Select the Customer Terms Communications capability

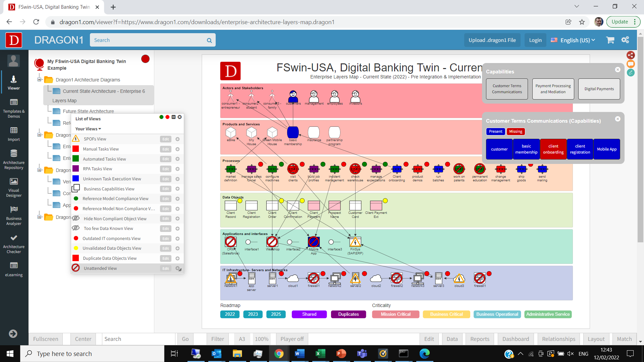click(507, 89)
